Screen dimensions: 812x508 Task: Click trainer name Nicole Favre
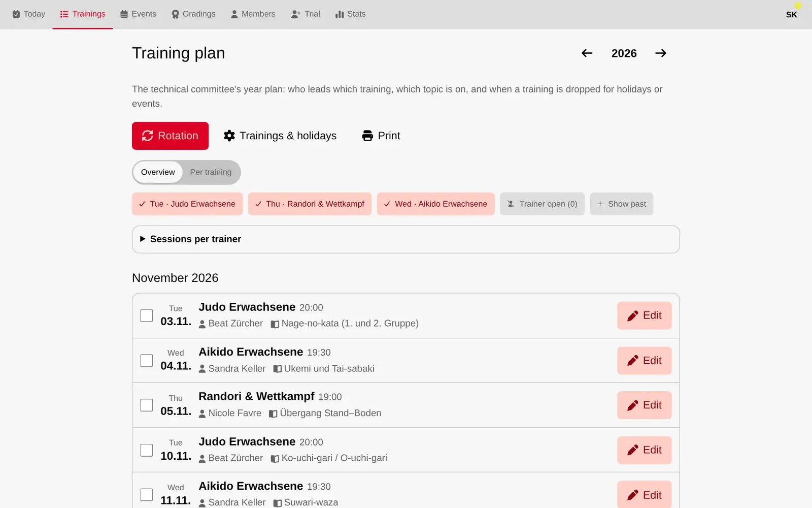point(235,414)
